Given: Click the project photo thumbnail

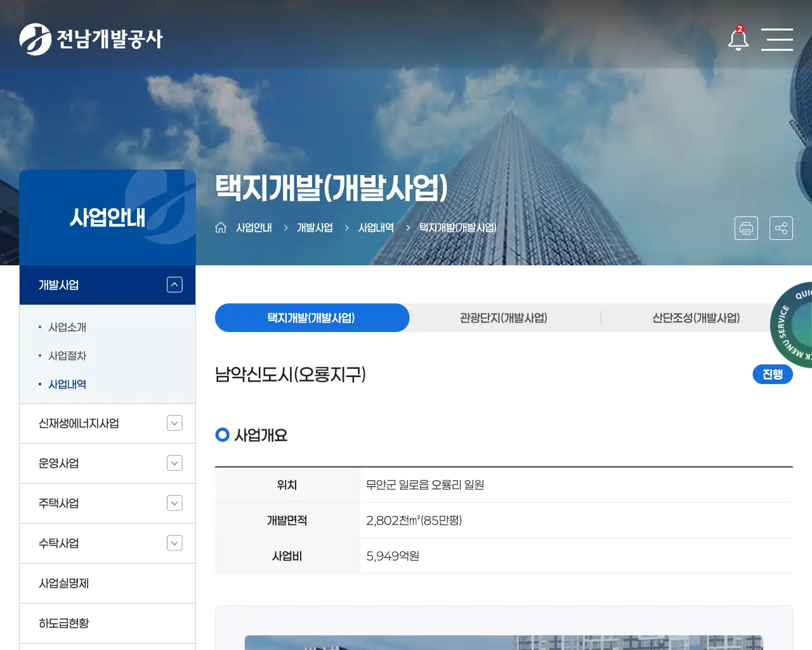Looking at the screenshot, I should [x=504, y=642].
